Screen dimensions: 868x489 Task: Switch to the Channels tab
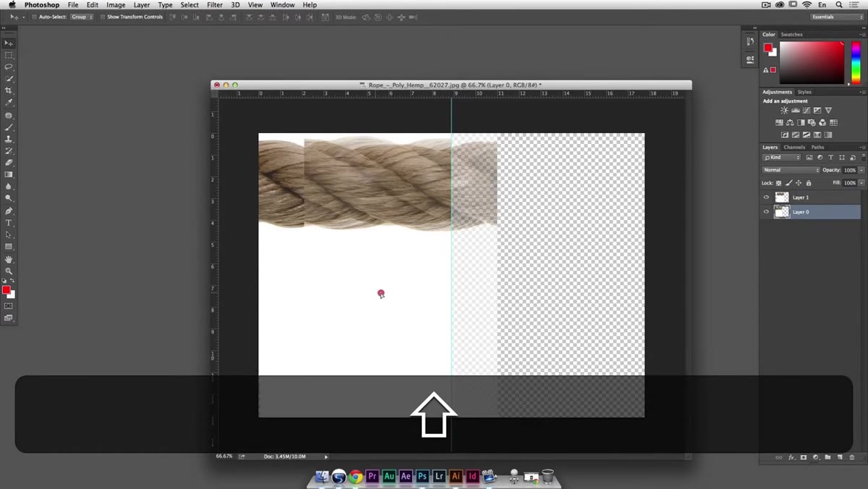pyautogui.click(x=794, y=147)
